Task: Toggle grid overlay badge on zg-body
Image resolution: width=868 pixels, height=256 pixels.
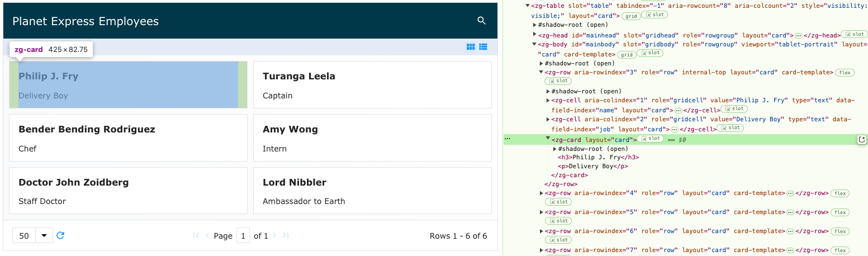Action: (x=626, y=55)
